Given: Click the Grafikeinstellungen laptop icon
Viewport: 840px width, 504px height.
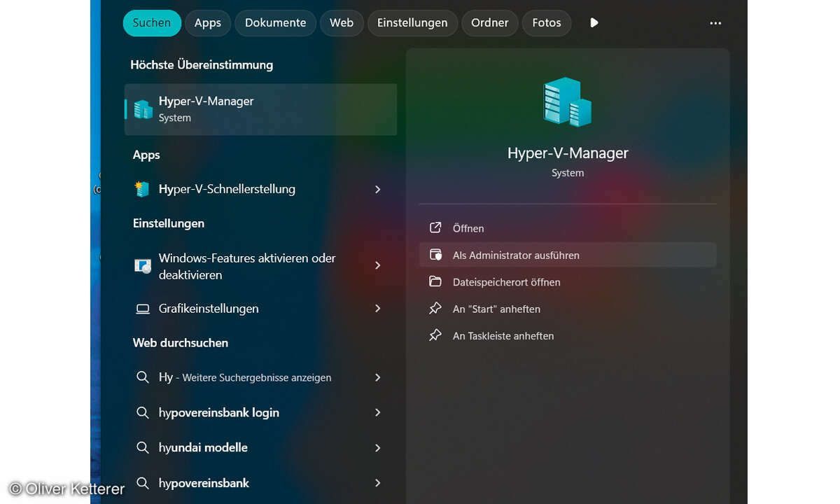Looking at the screenshot, I should pyautogui.click(x=143, y=309).
